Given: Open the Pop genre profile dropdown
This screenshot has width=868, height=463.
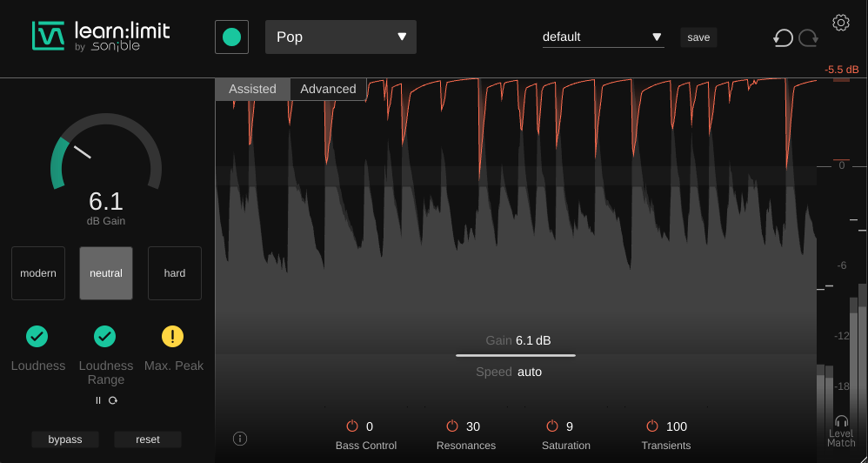Looking at the screenshot, I should [x=340, y=37].
